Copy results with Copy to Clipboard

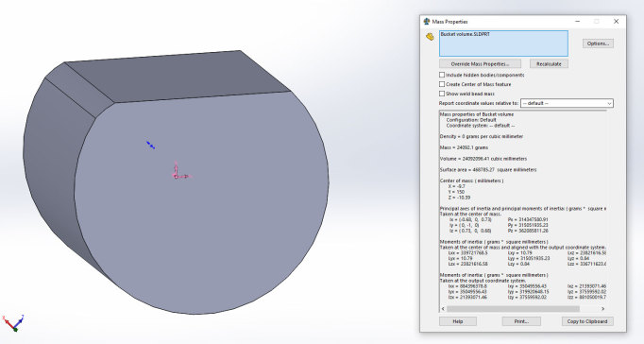coord(587,321)
